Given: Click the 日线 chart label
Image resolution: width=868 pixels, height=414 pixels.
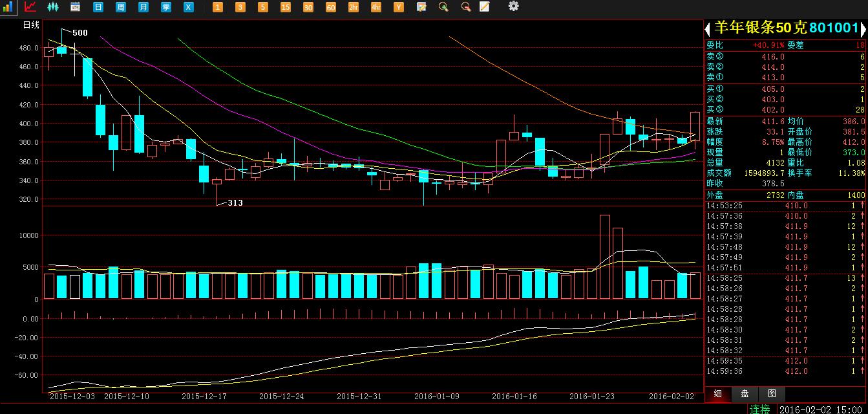Looking at the screenshot, I should click(x=31, y=25).
